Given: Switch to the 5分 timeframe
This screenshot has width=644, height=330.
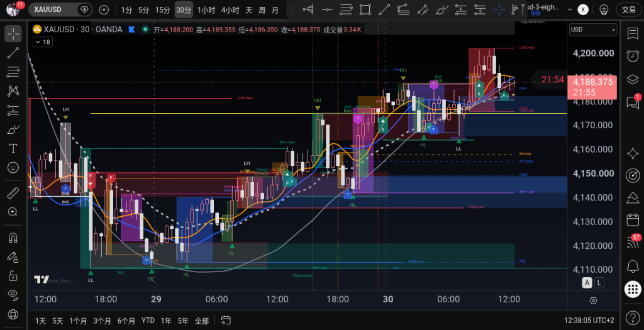Looking at the screenshot, I should [x=144, y=10].
